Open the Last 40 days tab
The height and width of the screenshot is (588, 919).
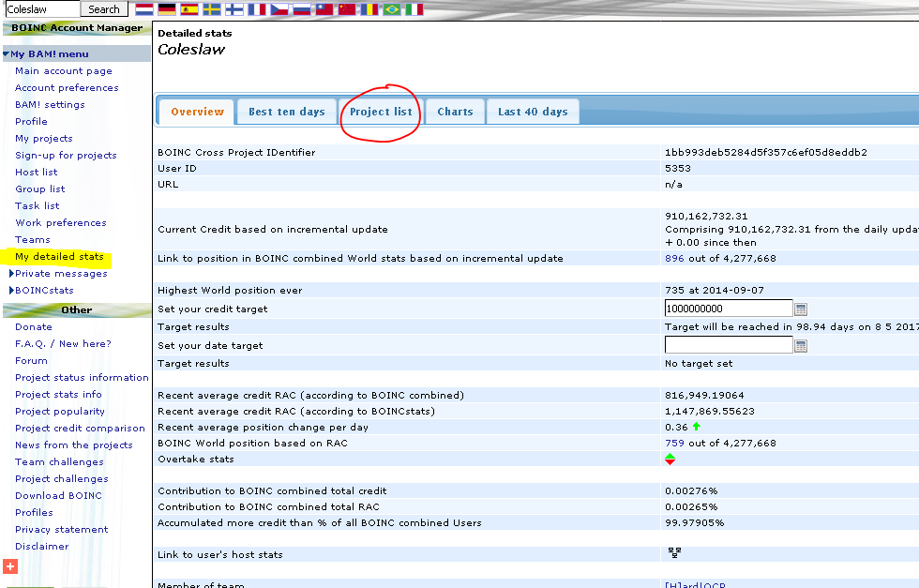[533, 112]
